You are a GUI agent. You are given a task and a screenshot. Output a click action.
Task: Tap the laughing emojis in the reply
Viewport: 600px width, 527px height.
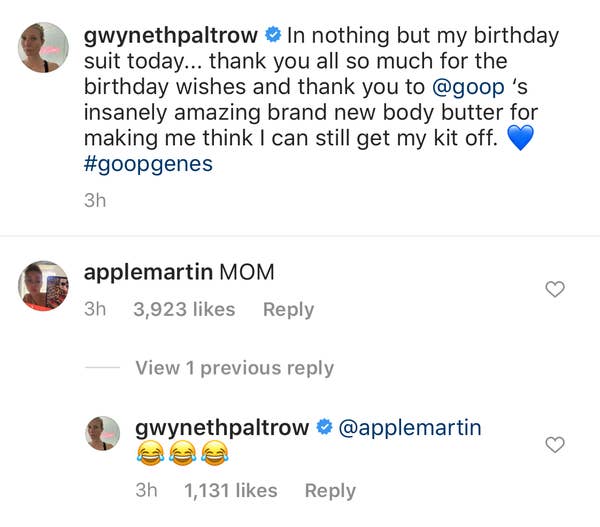[x=180, y=458]
